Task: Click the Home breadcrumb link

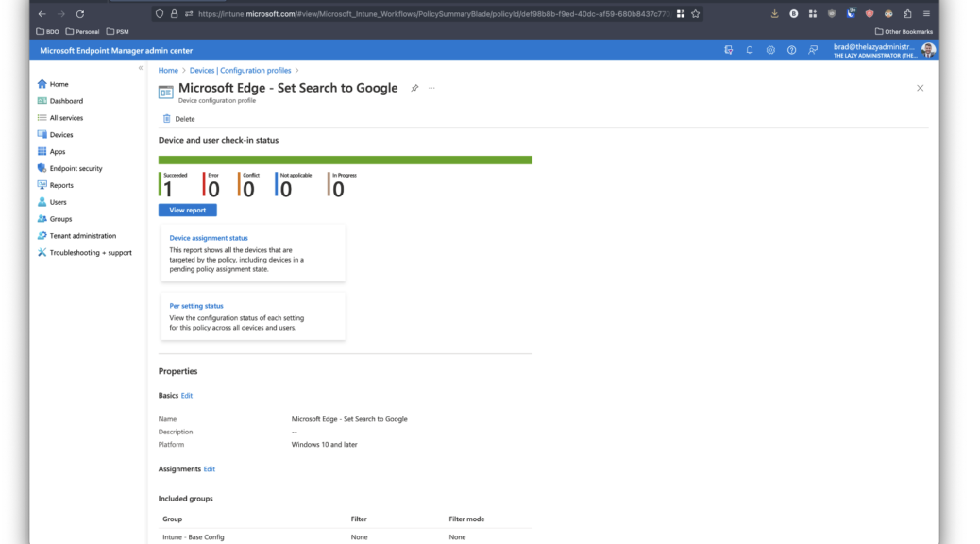Action: click(x=168, y=71)
